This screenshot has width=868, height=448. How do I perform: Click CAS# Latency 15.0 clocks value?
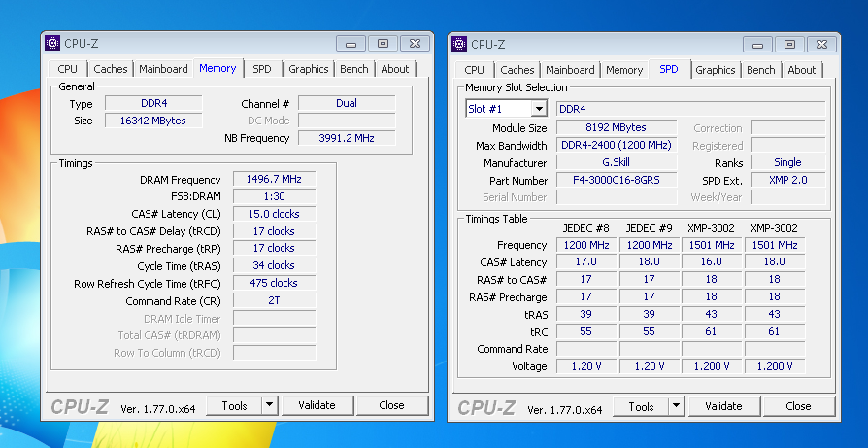(x=274, y=214)
